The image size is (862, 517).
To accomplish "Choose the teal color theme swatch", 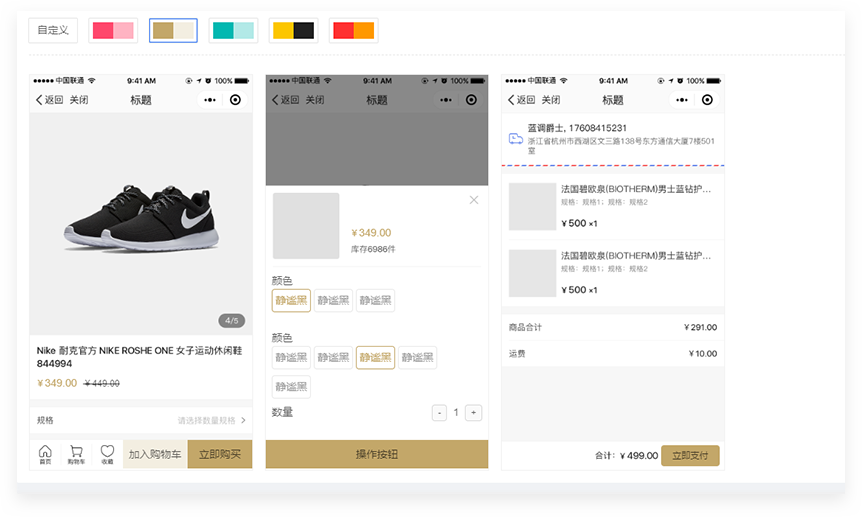I will (x=233, y=31).
